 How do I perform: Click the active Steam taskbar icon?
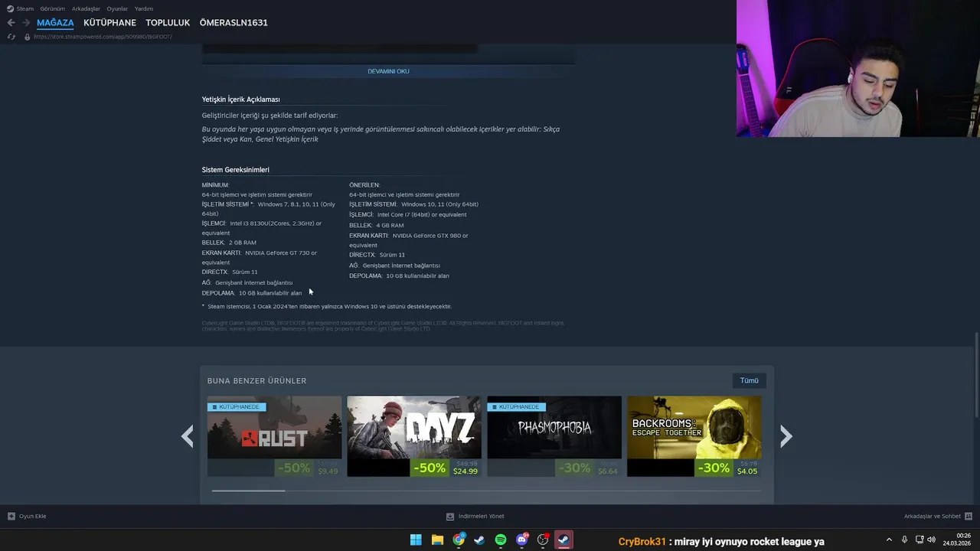[563, 540]
